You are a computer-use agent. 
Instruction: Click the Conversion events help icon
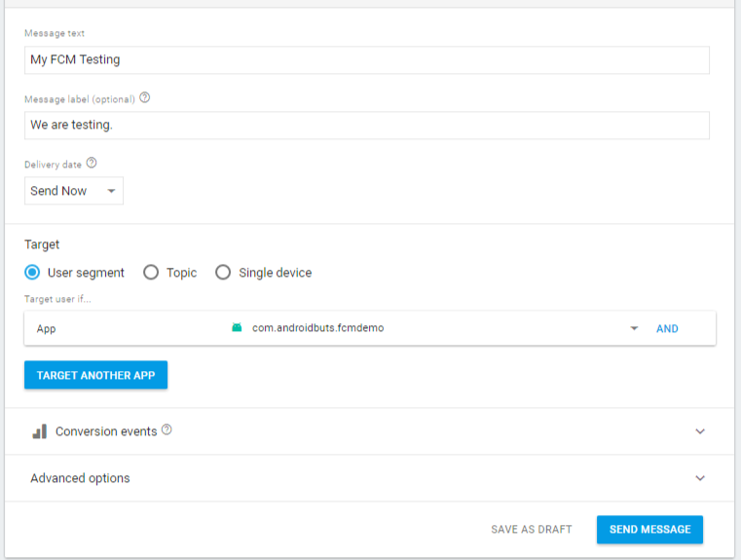click(167, 430)
